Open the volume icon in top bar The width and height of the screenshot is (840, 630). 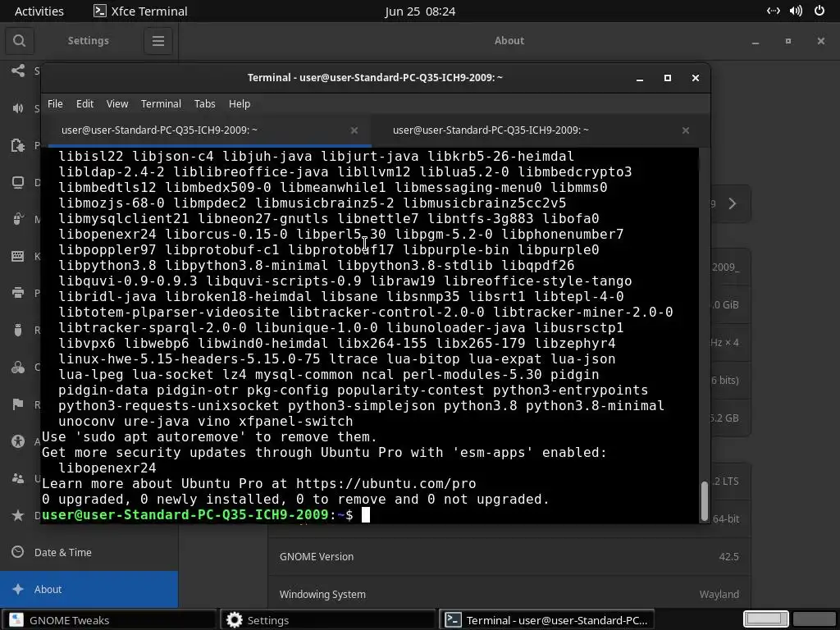pyautogui.click(x=796, y=11)
